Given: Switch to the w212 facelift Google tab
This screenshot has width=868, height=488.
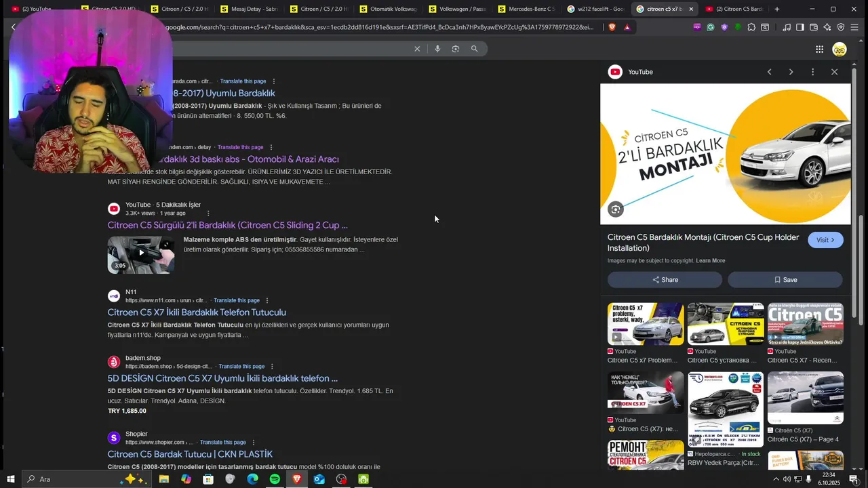Looking at the screenshot, I should 597,9.
